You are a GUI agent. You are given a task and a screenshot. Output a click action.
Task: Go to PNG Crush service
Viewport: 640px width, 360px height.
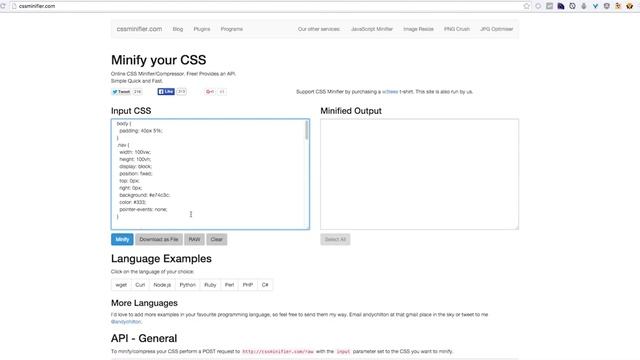pos(457,29)
